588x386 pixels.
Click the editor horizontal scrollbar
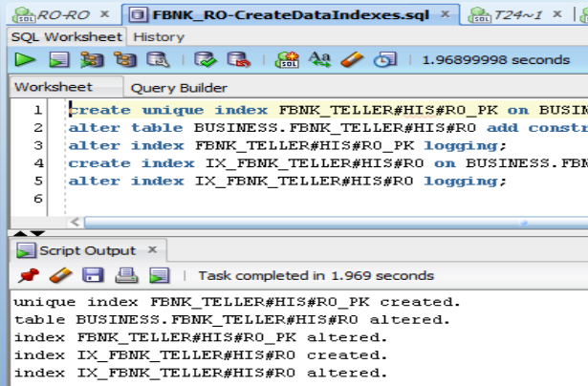[335, 223]
